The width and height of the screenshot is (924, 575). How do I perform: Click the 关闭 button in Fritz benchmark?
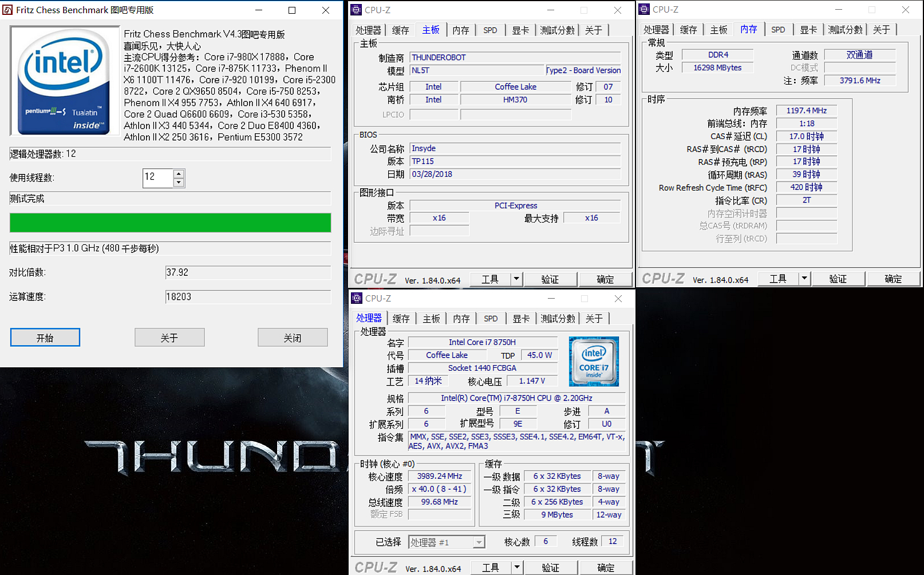[x=293, y=338]
